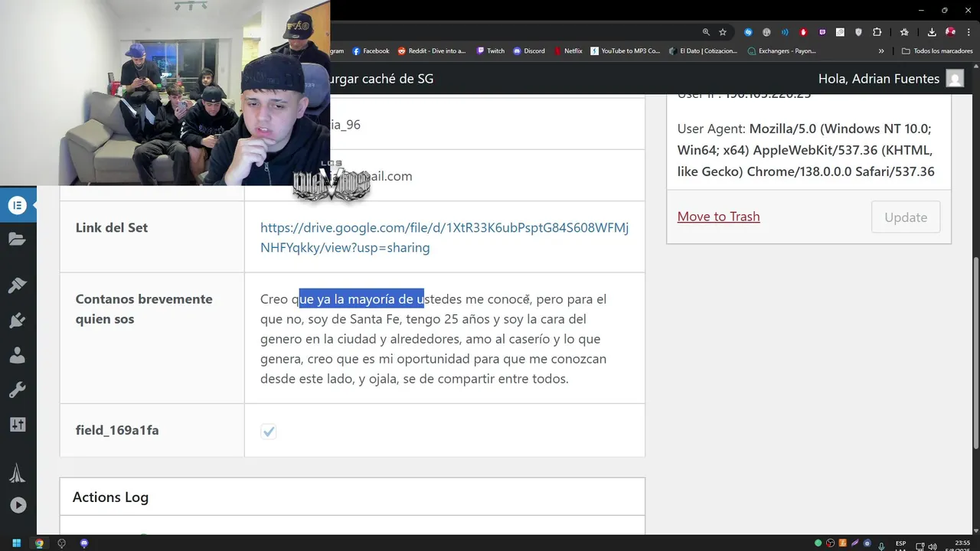This screenshot has width=980, height=551.
Task: Open the Shazam browser extension
Action: click(748, 32)
